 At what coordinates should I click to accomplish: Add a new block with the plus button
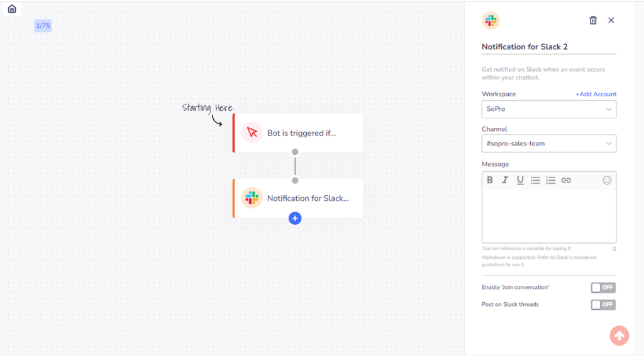click(295, 218)
